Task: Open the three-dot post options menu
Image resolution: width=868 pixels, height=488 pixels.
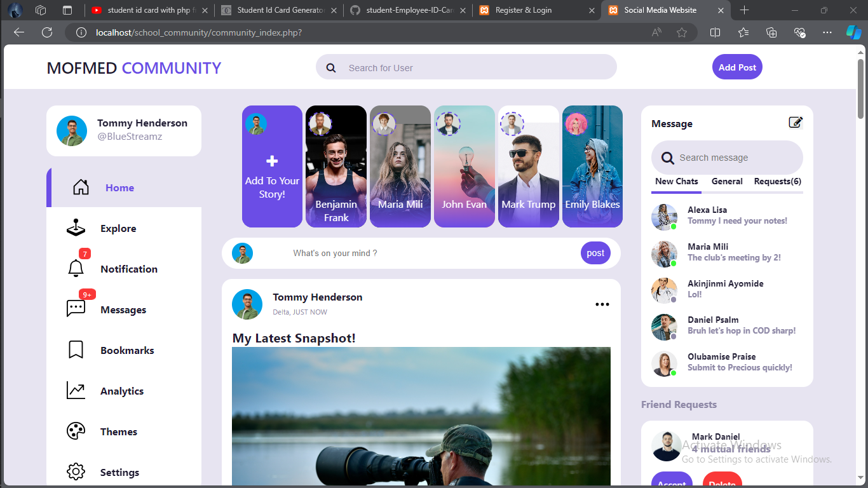Action: click(x=602, y=304)
